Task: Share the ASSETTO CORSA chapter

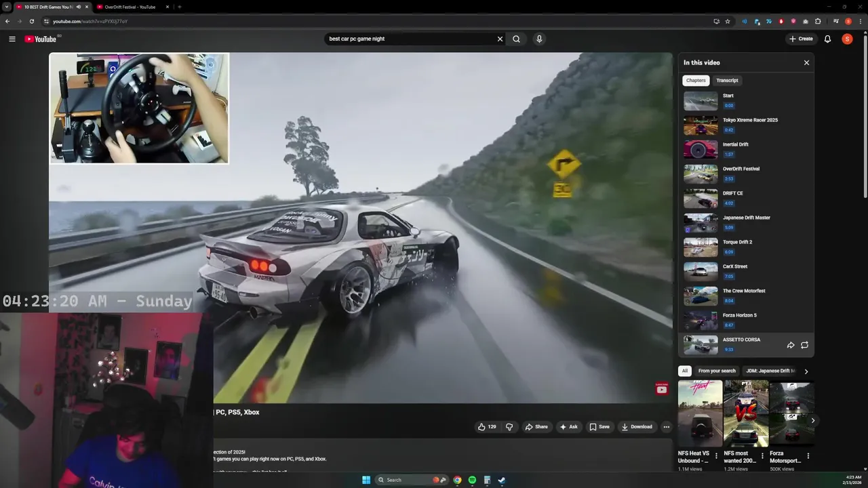Action: [791, 345]
